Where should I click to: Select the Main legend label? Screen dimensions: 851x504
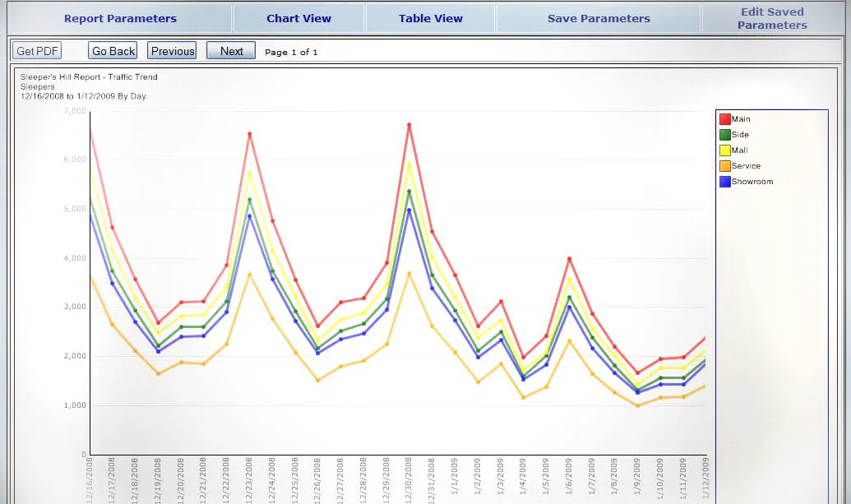(x=741, y=119)
